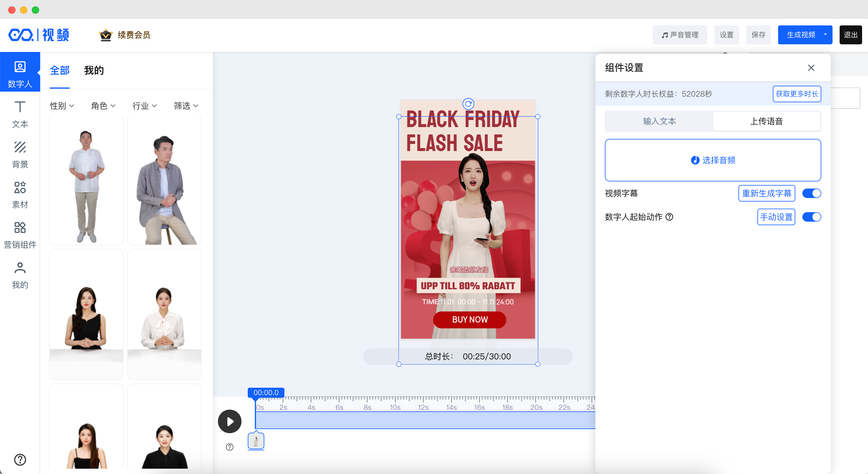Open the 营销组件 marketing components panel

20,235
